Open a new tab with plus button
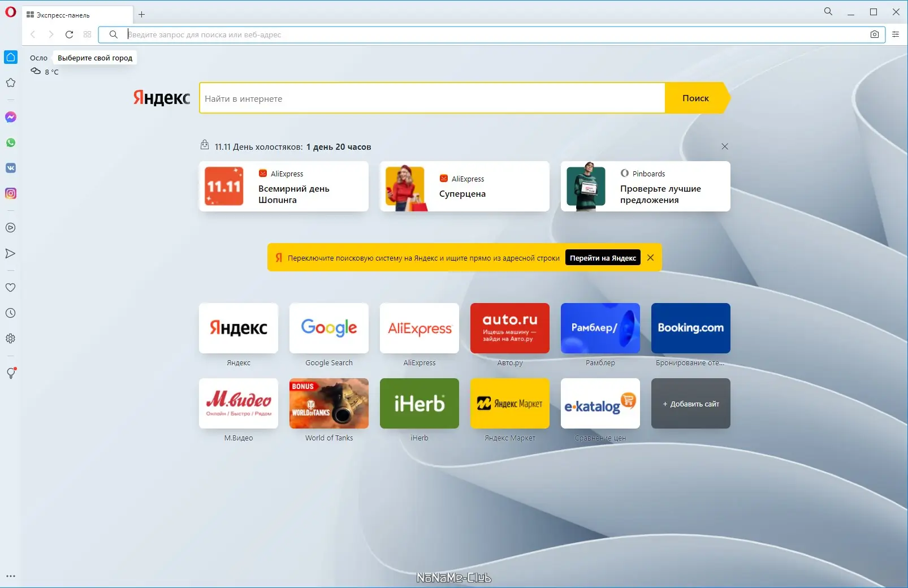Screen dimensions: 908x588 [x=142, y=15]
